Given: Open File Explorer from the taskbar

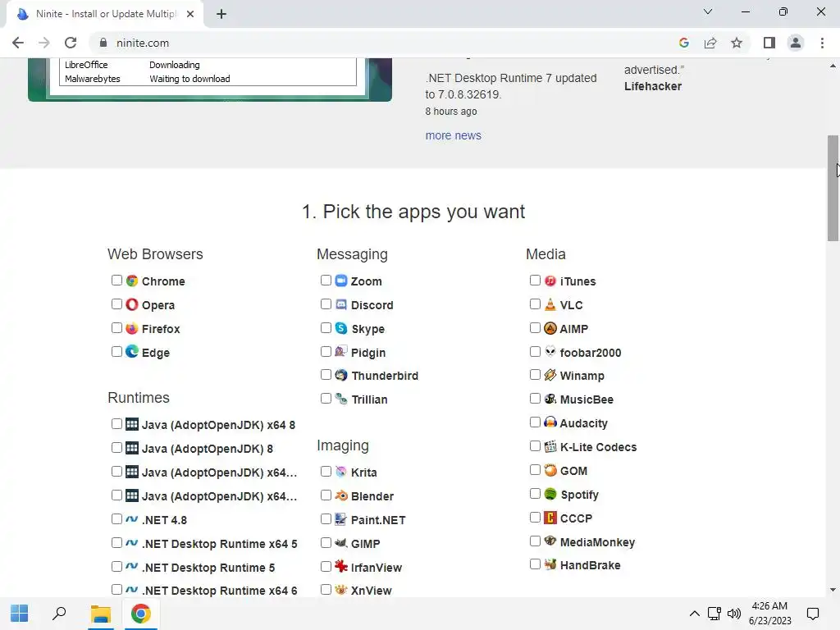Looking at the screenshot, I should pyautogui.click(x=100, y=614).
